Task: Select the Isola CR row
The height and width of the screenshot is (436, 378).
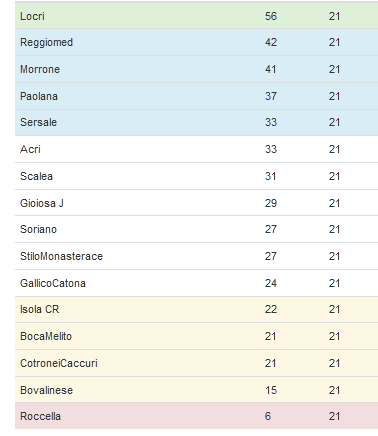Action: tap(196, 309)
